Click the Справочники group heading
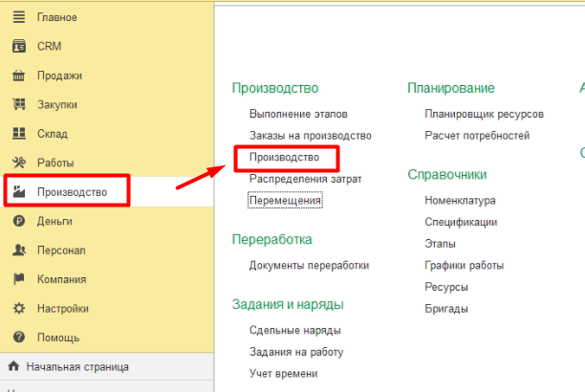585x392 pixels. click(x=447, y=175)
